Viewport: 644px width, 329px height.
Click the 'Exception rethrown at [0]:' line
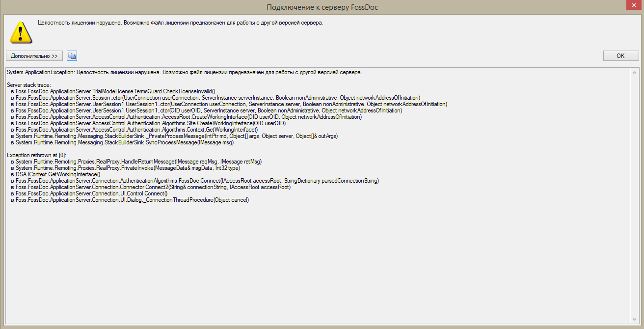[36, 155]
